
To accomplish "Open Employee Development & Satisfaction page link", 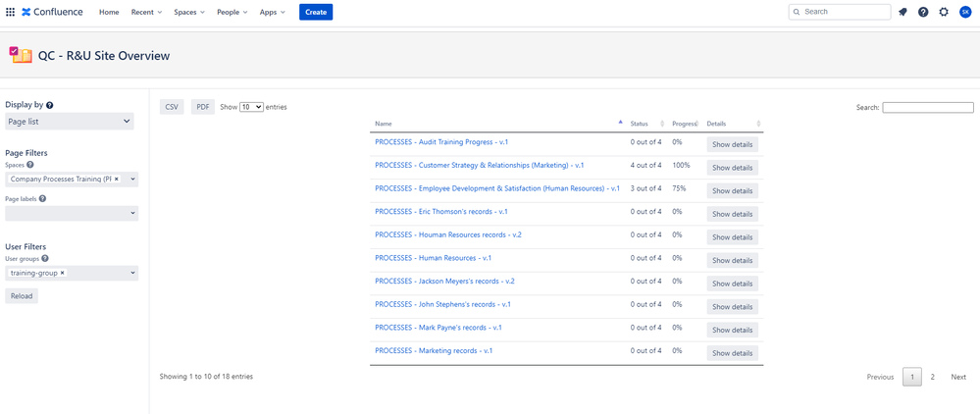I will 497,188.
